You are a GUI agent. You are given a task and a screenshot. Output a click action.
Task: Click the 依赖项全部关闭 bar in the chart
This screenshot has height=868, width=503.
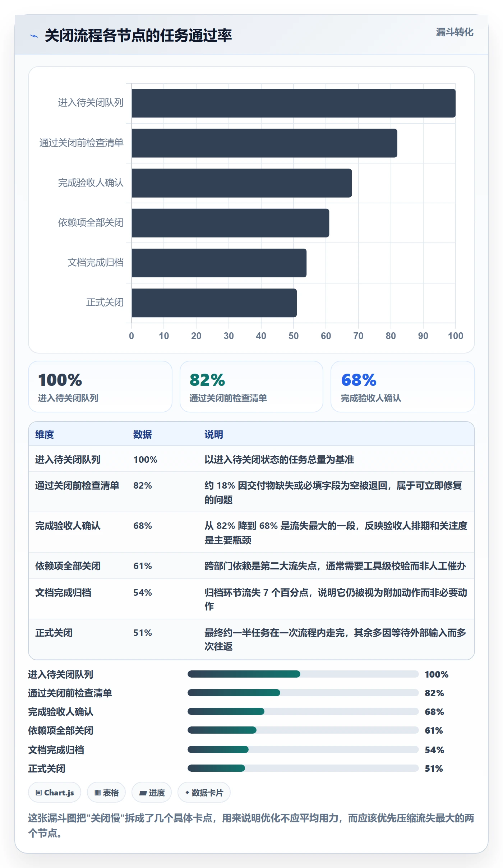(x=230, y=223)
